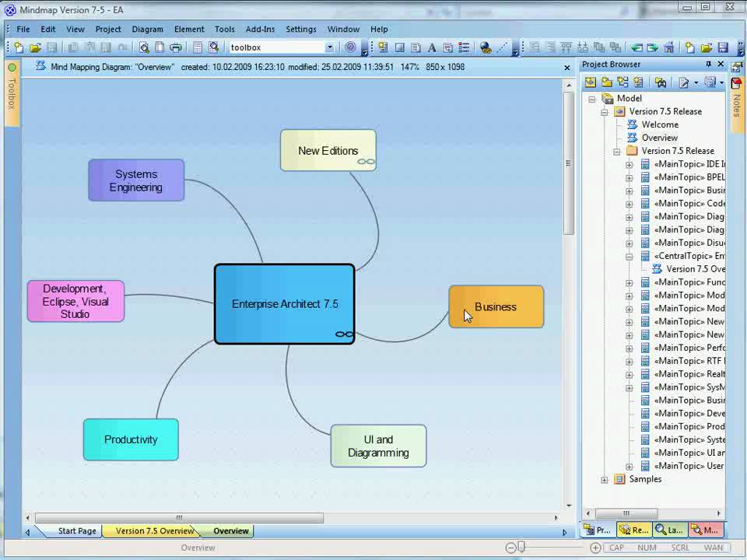The width and height of the screenshot is (747, 560).
Task: Click the Open Project folder icon in the main toolbar
Action: tap(35, 47)
